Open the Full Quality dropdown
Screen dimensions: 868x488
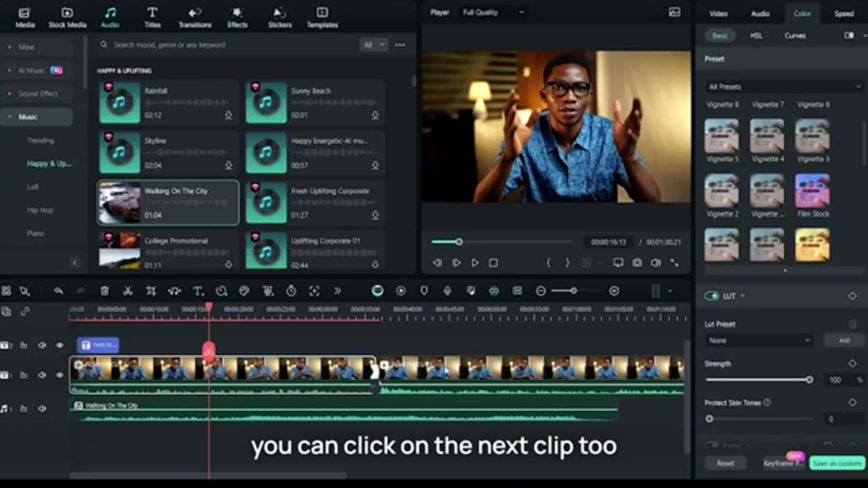pos(493,12)
